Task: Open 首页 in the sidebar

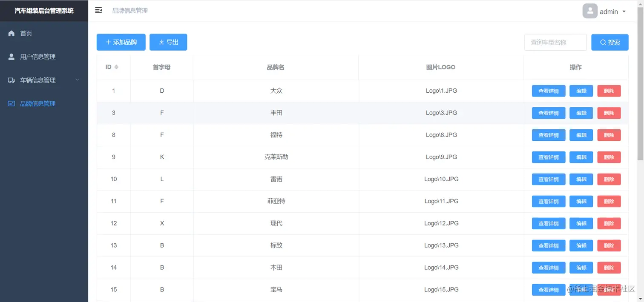Action: (44, 33)
